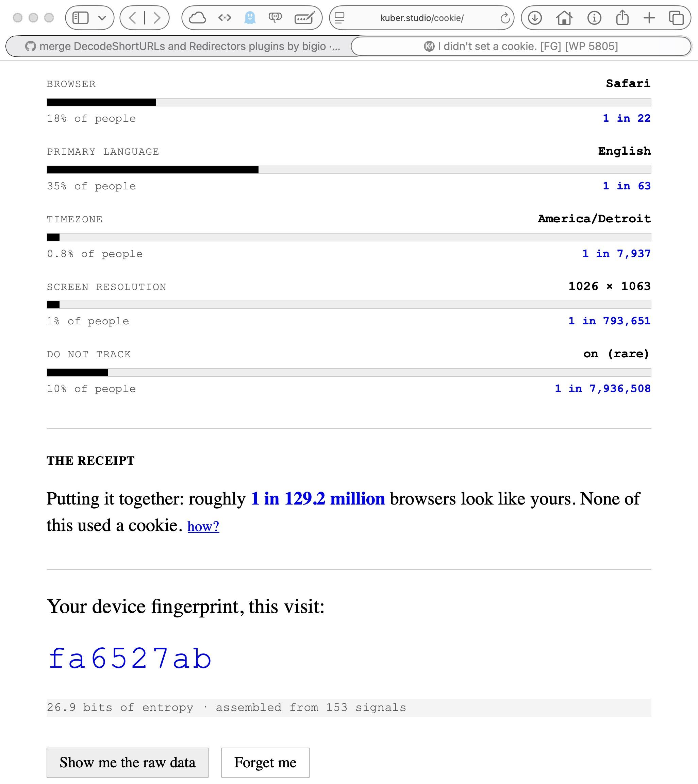Go back with the left arrow
This screenshot has height=784, width=698.
click(x=132, y=18)
